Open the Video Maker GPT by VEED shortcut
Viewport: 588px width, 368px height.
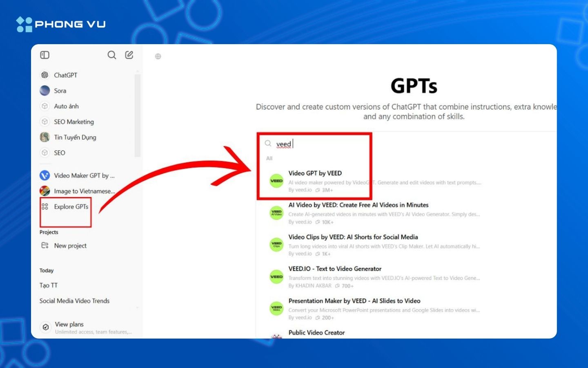[x=84, y=175]
